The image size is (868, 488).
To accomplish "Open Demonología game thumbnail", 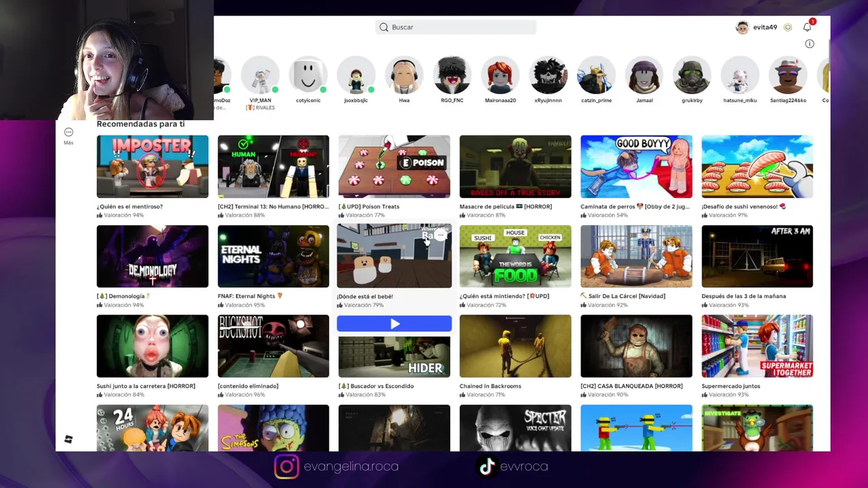I will point(153,256).
